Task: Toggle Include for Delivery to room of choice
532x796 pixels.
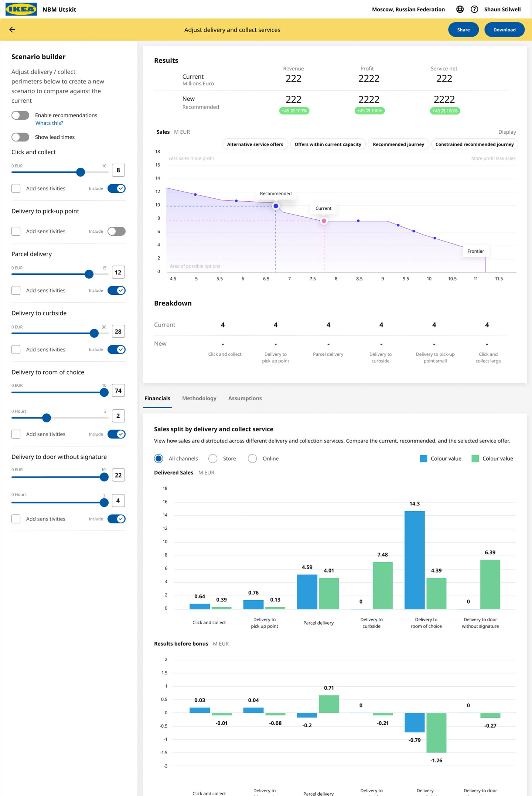Action: 116,434
